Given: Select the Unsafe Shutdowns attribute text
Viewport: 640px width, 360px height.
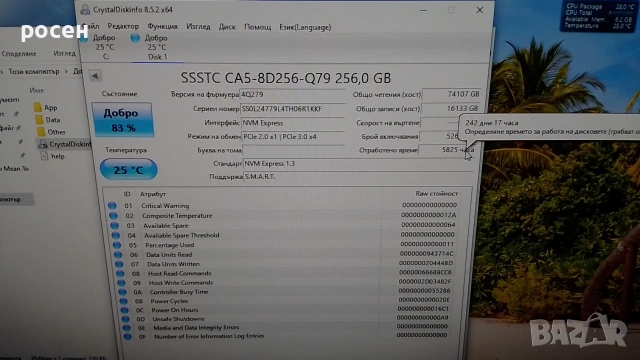Looking at the screenshot, I should 178,319.
